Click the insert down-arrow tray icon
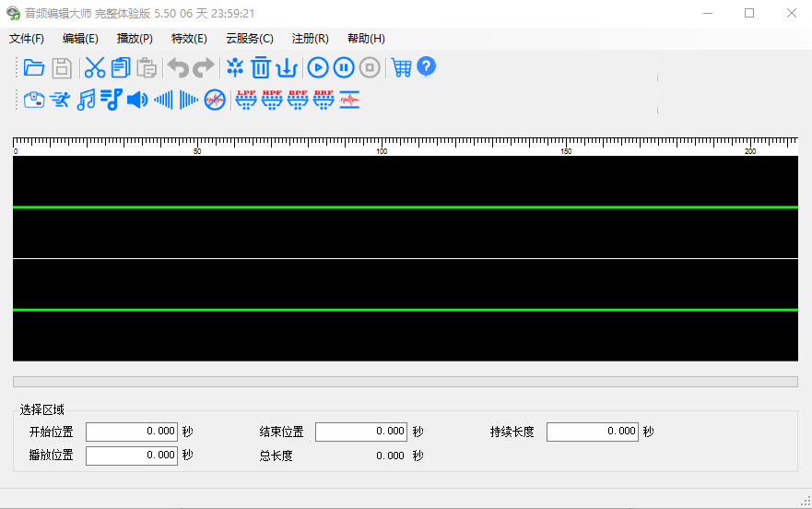 coord(287,68)
